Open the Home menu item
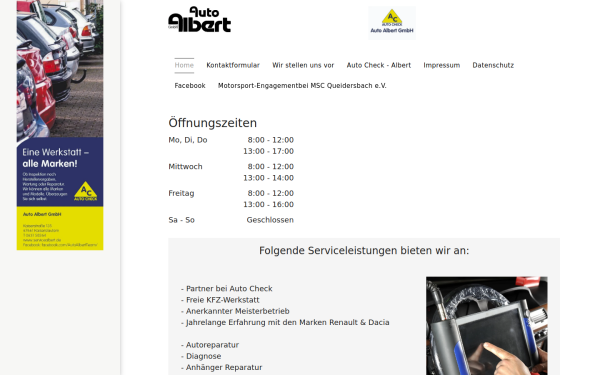The height and width of the screenshot is (375, 600). 184,65
